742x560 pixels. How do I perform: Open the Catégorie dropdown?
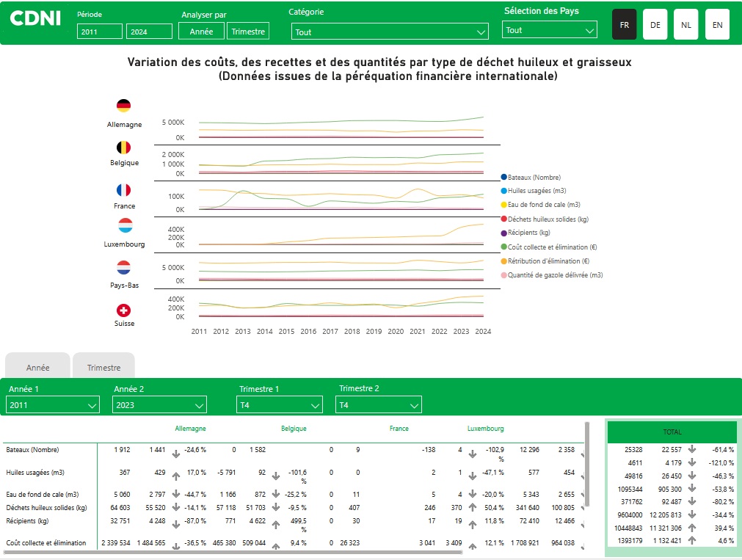tap(389, 32)
